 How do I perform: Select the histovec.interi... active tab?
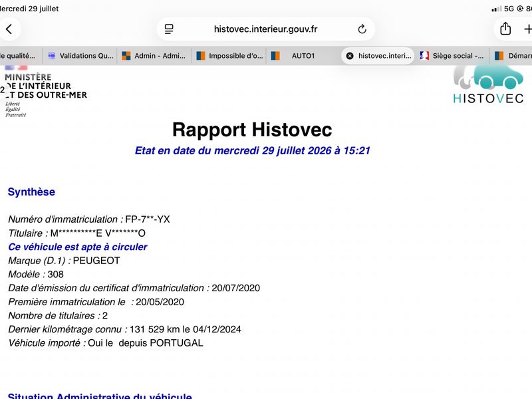378,56
